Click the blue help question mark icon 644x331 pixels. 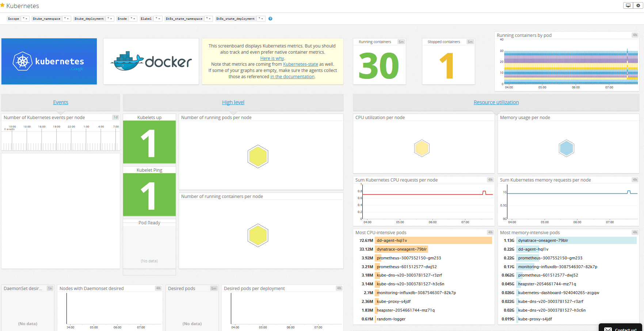click(x=270, y=18)
